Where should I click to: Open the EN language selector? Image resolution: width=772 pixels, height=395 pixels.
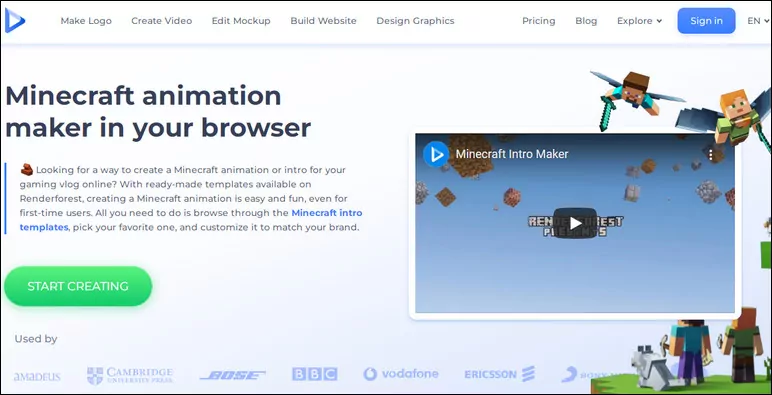[x=758, y=21]
